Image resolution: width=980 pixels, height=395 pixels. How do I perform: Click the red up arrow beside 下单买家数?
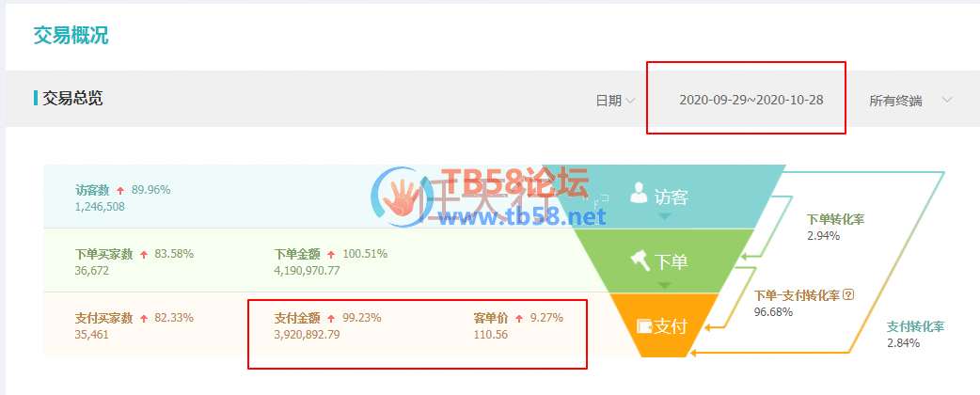pos(144,254)
